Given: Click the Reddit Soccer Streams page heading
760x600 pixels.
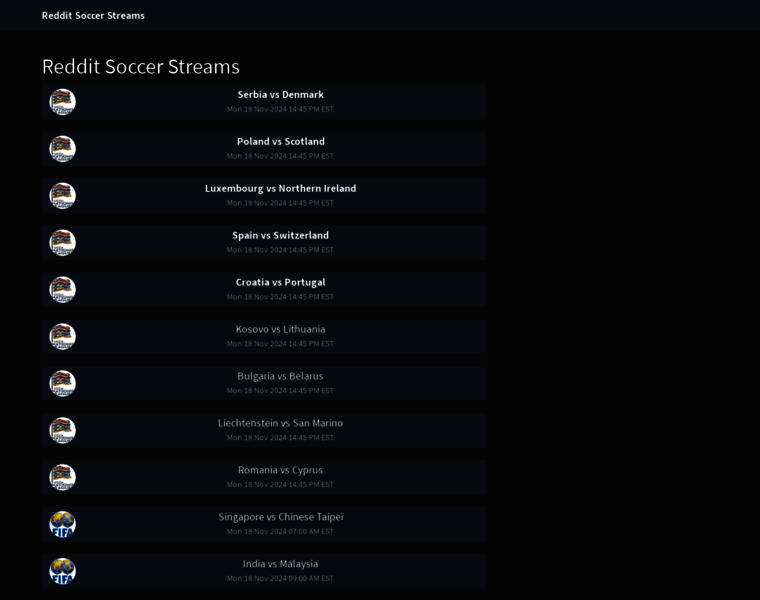Looking at the screenshot, I should (x=141, y=67).
